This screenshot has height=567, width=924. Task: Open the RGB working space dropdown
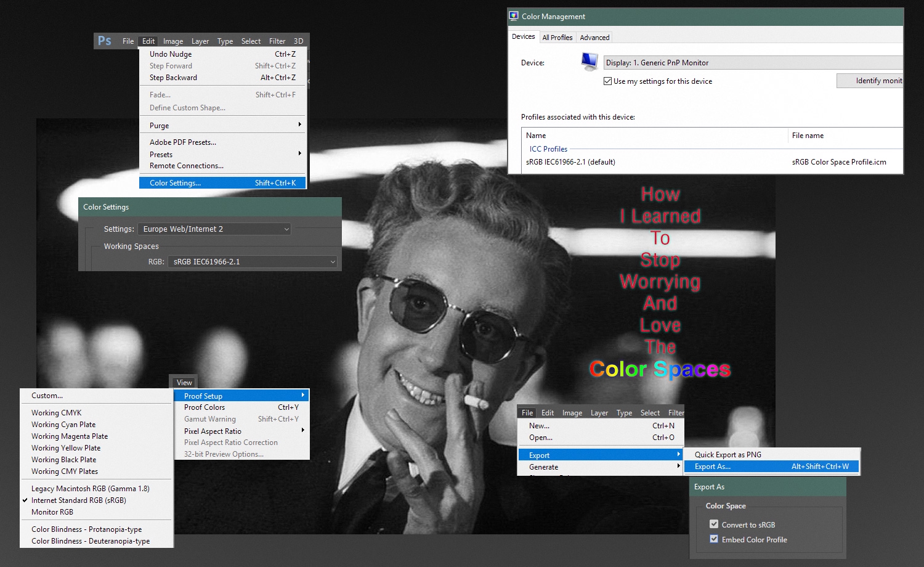253,262
